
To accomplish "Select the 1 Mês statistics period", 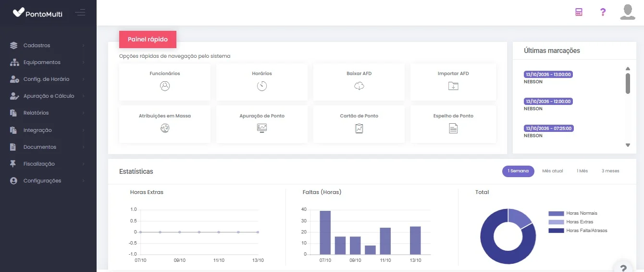I will click(582, 171).
